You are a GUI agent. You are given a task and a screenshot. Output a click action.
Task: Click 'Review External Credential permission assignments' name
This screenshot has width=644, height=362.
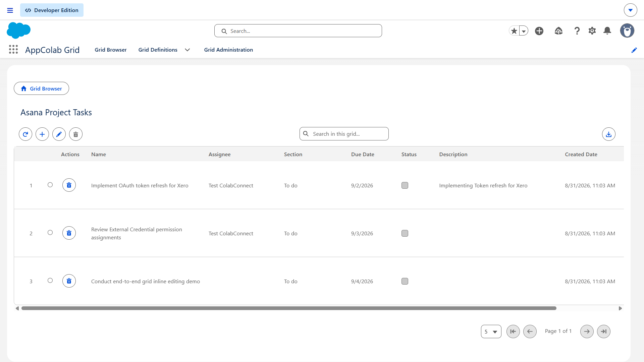pyautogui.click(x=137, y=233)
